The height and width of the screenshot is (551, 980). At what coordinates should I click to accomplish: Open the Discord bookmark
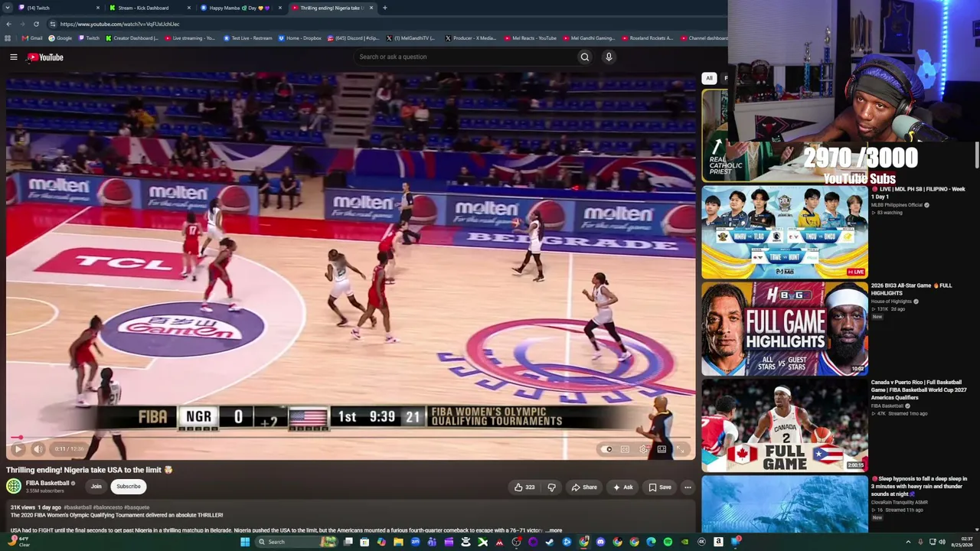(353, 38)
